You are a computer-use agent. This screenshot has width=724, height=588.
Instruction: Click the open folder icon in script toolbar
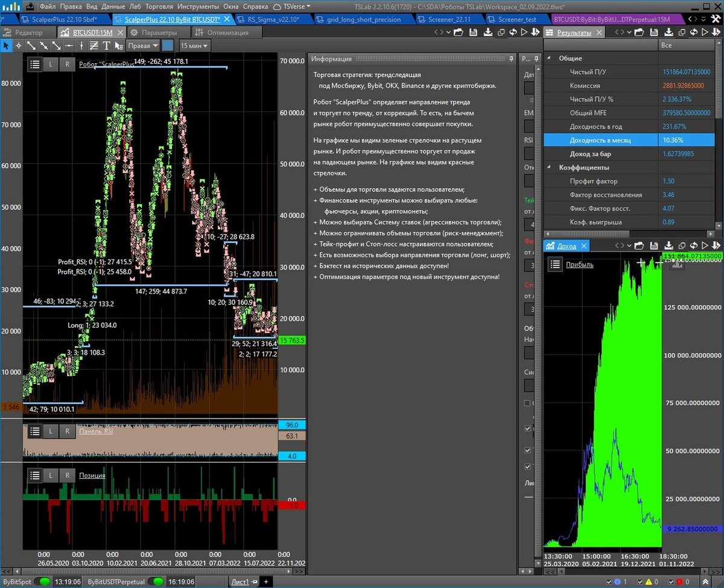point(458,33)
